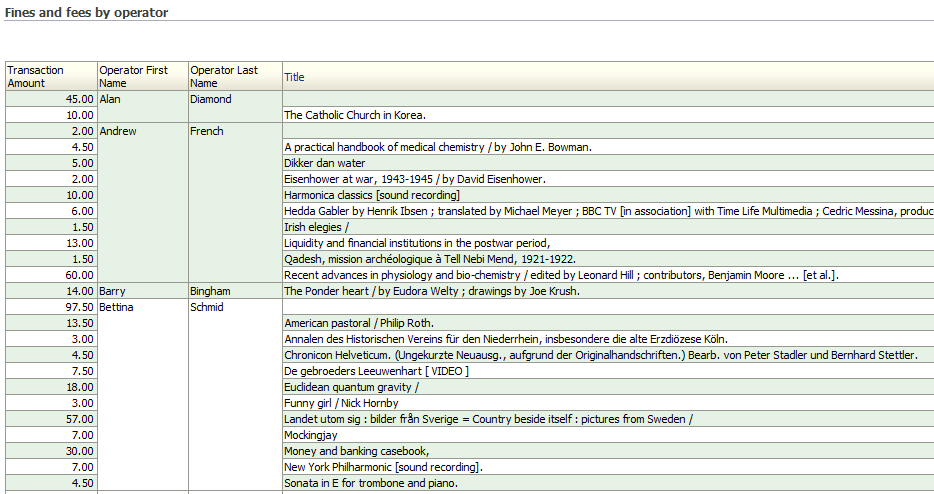The image size is (934, 494).
Task: Select the last name Diamond cell
Action: coord(210,99)
